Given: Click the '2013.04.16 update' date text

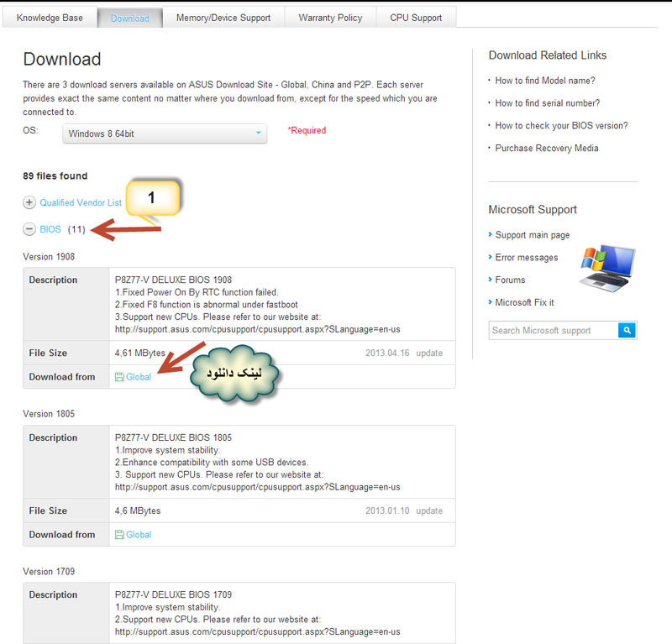Looking at the screenshot, I should [x=404, y=353].
